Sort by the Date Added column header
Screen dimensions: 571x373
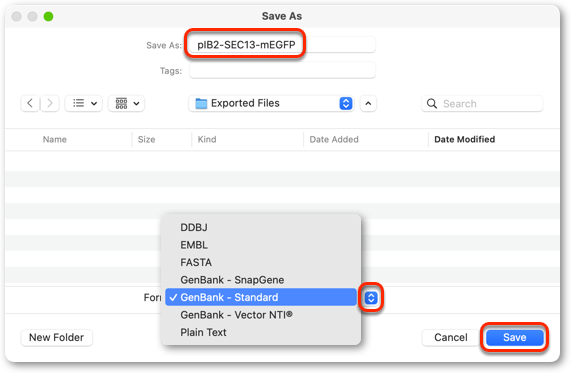334,140
